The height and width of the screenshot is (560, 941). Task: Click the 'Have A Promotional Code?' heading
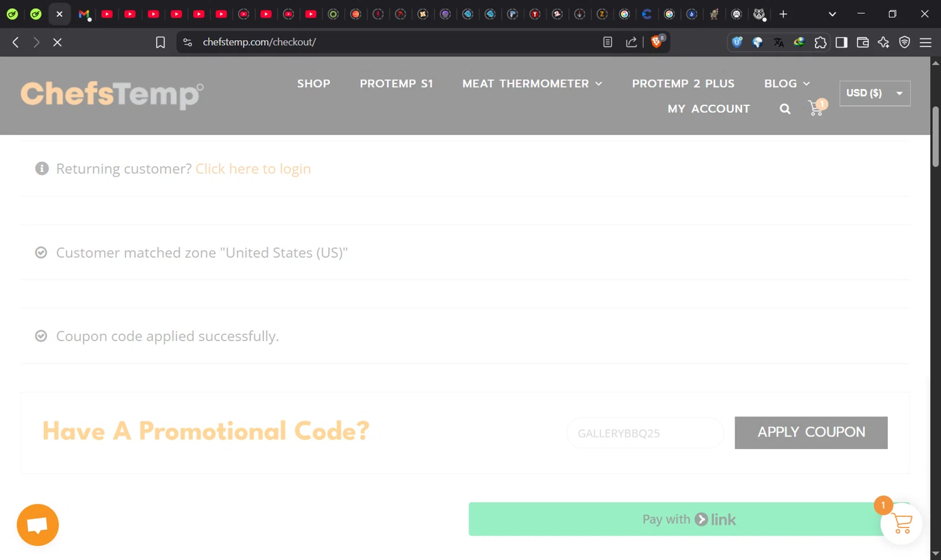click(206, 431)
